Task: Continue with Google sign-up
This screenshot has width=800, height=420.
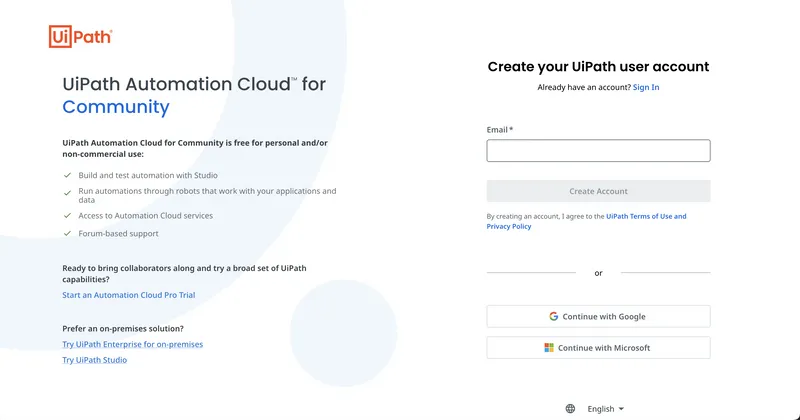Action: click(598, 316)
